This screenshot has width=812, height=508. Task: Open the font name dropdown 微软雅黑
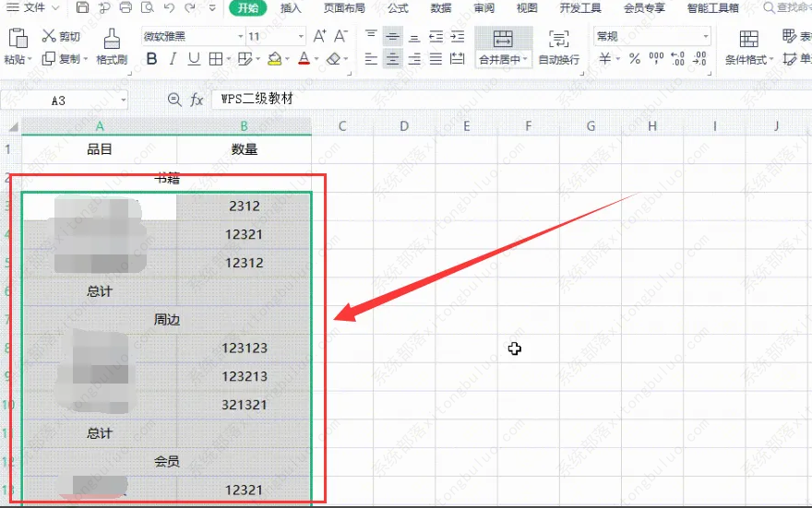click(240, 36)
